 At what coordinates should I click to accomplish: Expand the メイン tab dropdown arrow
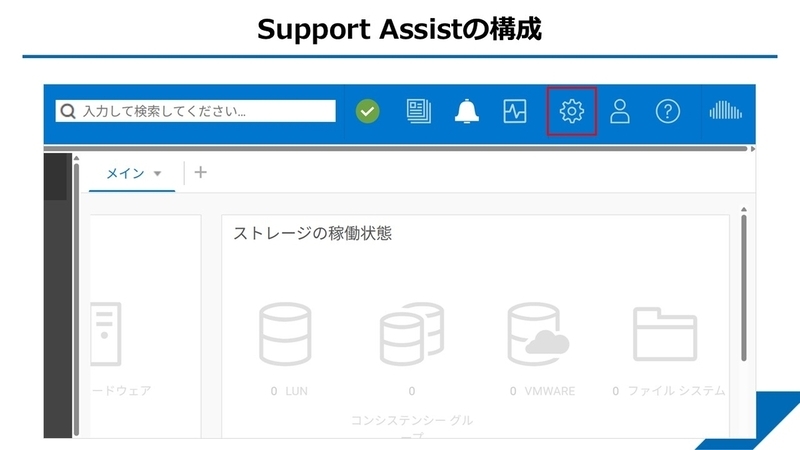[x=158, y=173]
